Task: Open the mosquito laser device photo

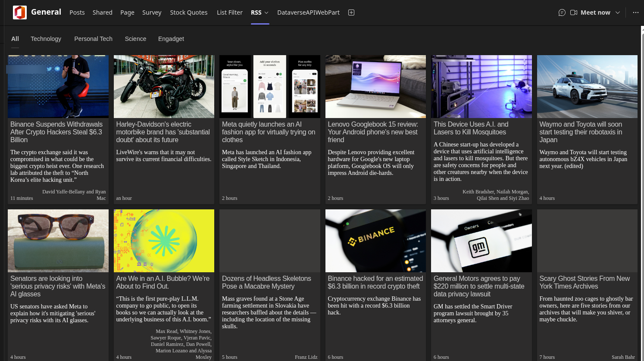Action: 481,87
